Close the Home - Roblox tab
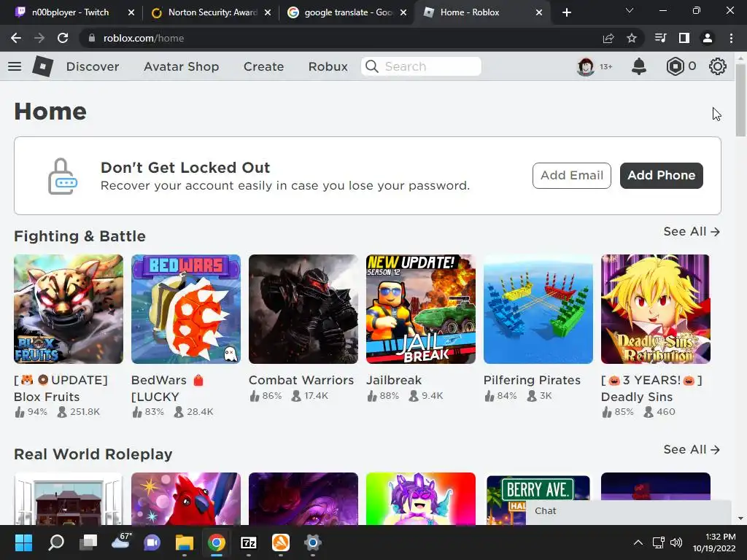The width and height of the screenshot is (747, 560). 539,12
